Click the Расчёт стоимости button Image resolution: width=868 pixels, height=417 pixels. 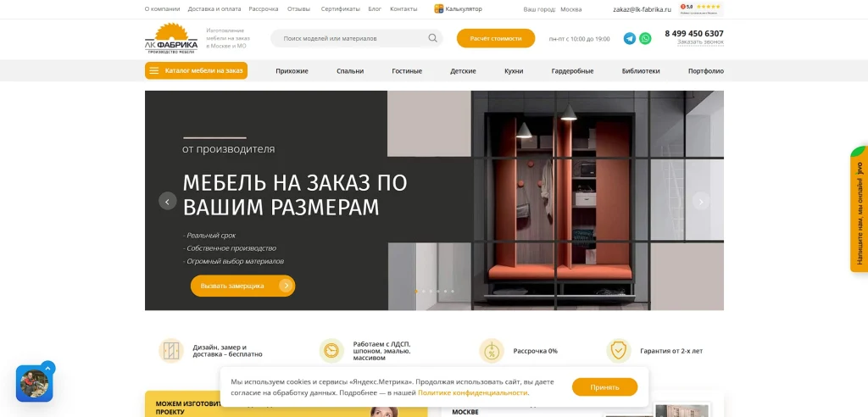[495, 38]
